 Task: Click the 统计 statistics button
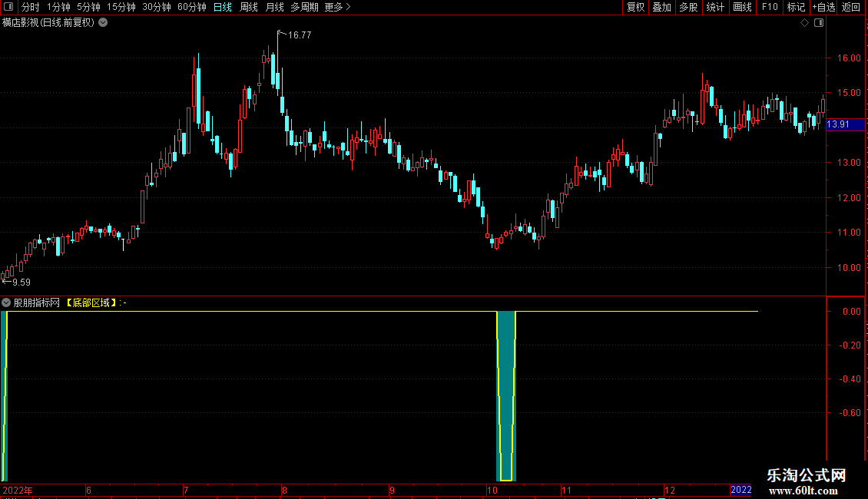pyautogui.click(x=715, y=7)
